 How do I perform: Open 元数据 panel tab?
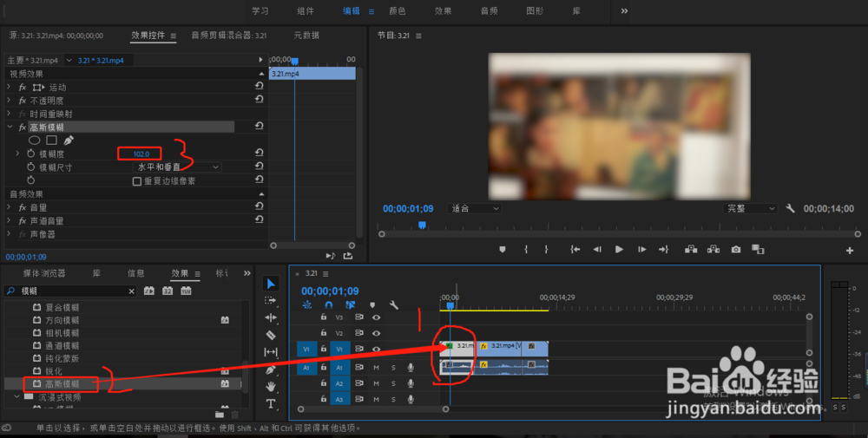306,35
